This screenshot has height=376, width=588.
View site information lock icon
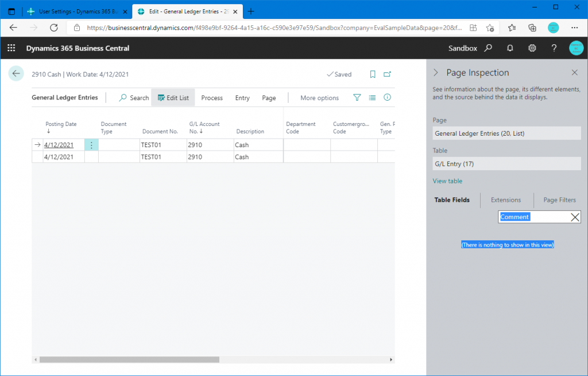77,28
